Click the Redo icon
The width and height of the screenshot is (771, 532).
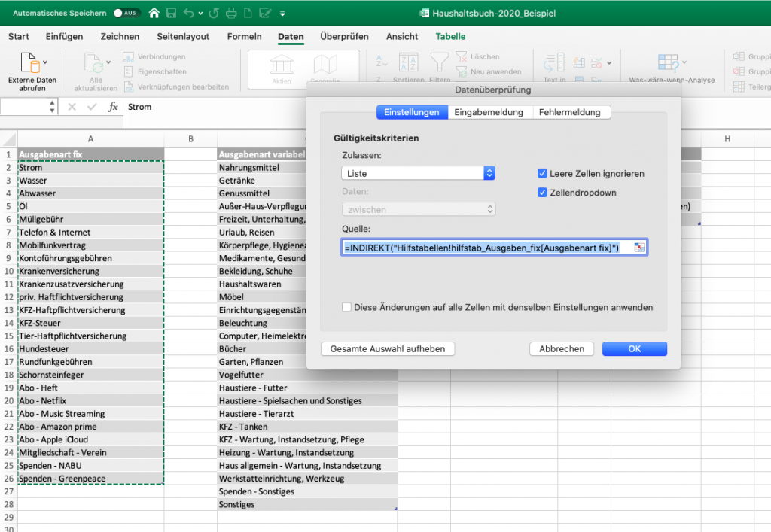coord(214,14)
